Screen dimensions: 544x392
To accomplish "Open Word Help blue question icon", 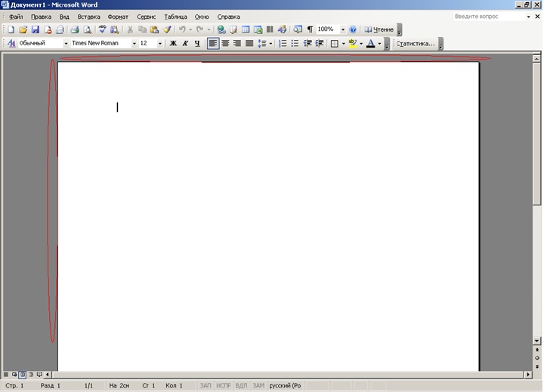I will [353, 29].
